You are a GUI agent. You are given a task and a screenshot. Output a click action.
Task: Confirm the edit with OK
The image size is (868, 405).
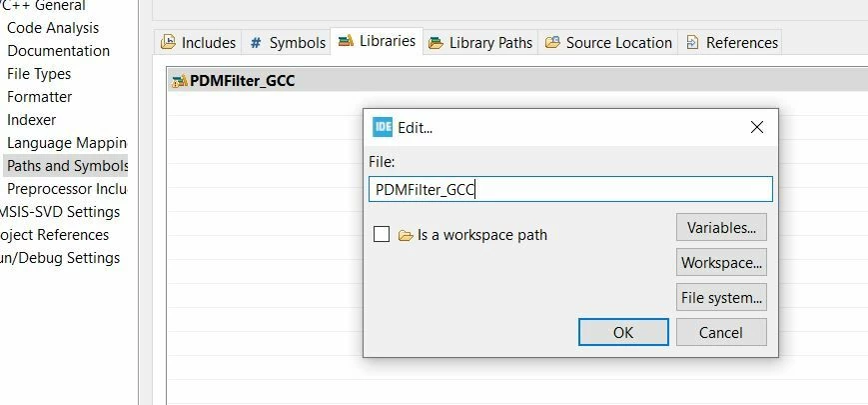623,332
